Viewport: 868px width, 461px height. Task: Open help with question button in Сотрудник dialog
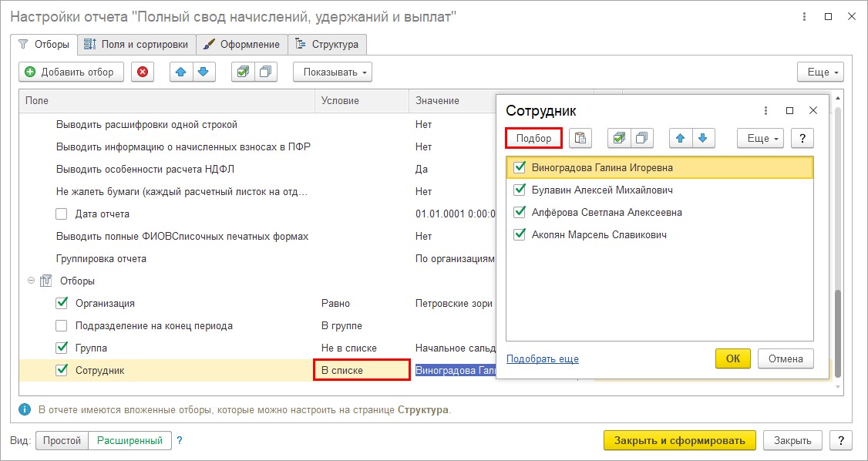802,138
